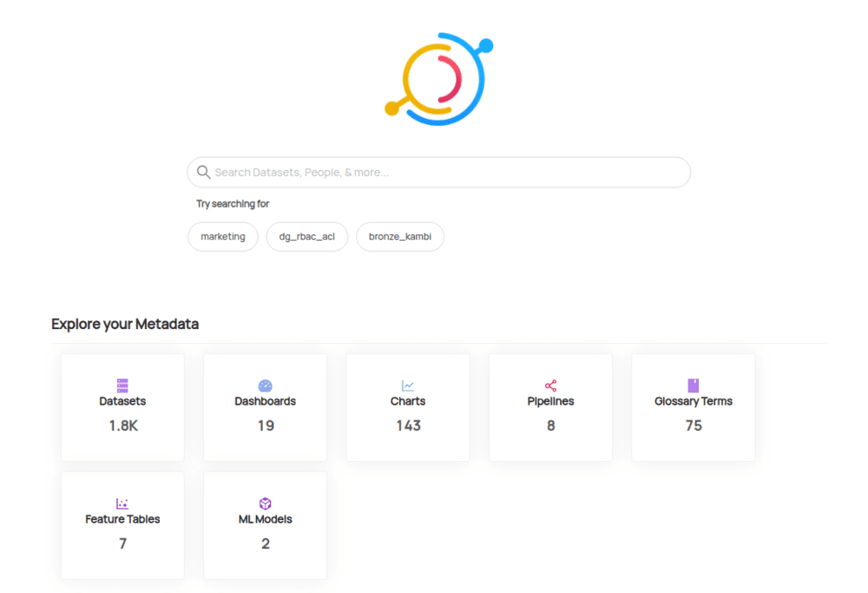Open the Charts line-graph icon
Viewport: 868px width, 593px height.
coord(408,383)
